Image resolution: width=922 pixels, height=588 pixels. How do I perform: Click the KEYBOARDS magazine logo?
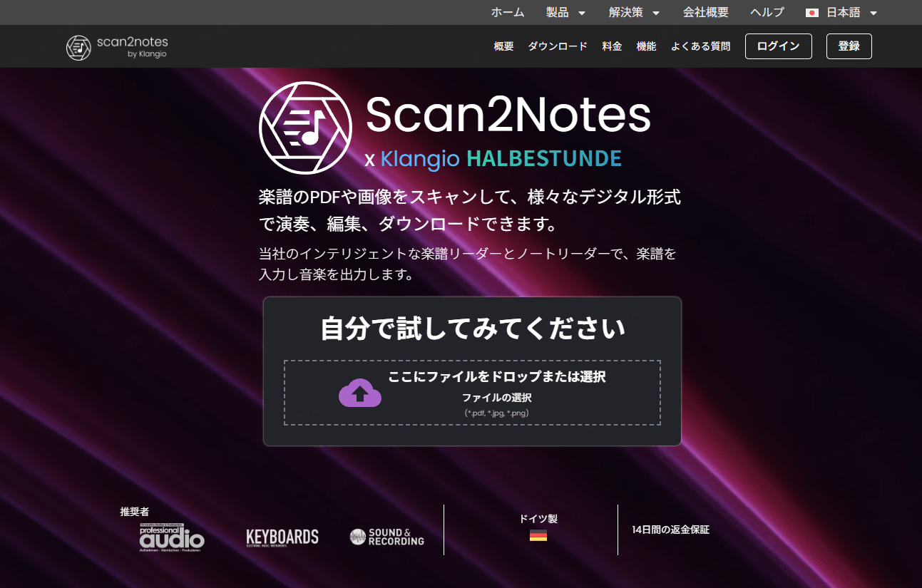coord(282,537)
